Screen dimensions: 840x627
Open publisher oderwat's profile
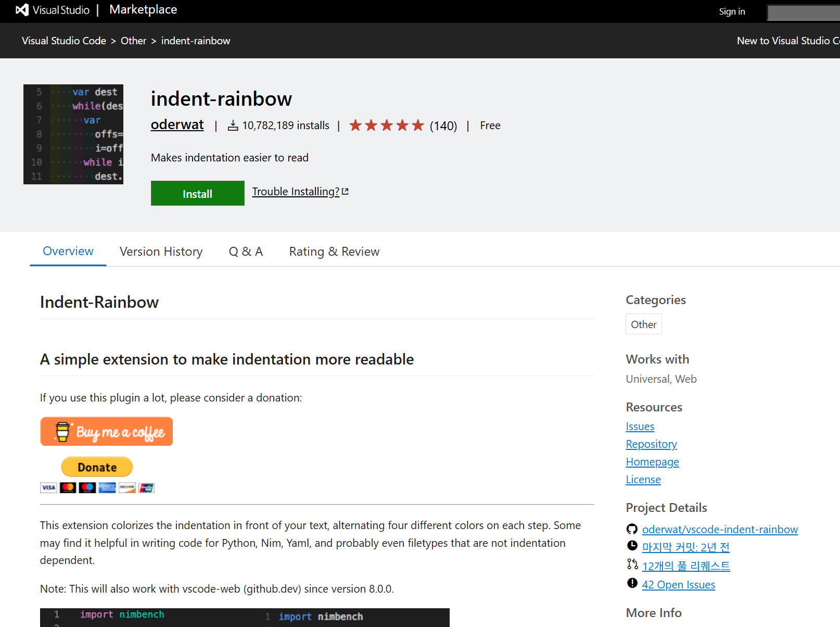pyautogui.click(x=177, y=124)
